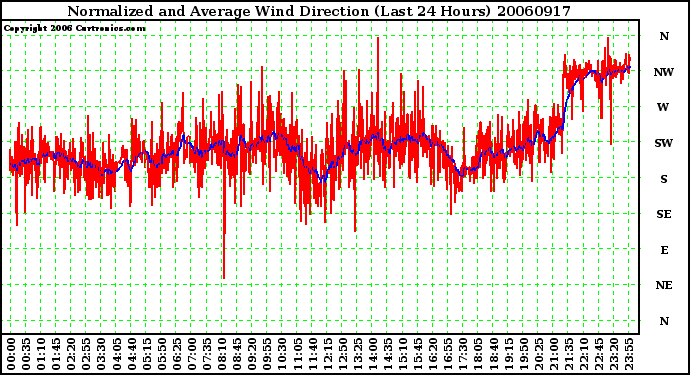Click the 15:10 time label
Screen dimensions: 690x375
point(403,354)
